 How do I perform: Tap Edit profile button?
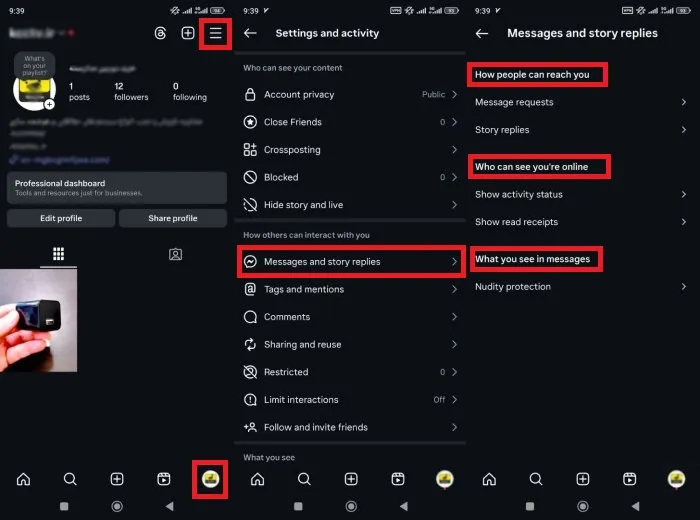(x=61, y=218)
